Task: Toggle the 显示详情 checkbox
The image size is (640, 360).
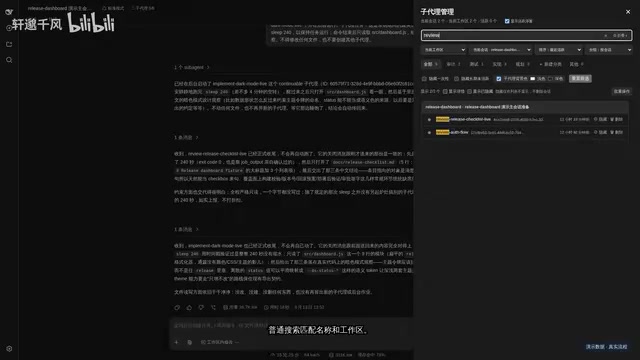Action: pyautogui.click(x=445, y=91)
